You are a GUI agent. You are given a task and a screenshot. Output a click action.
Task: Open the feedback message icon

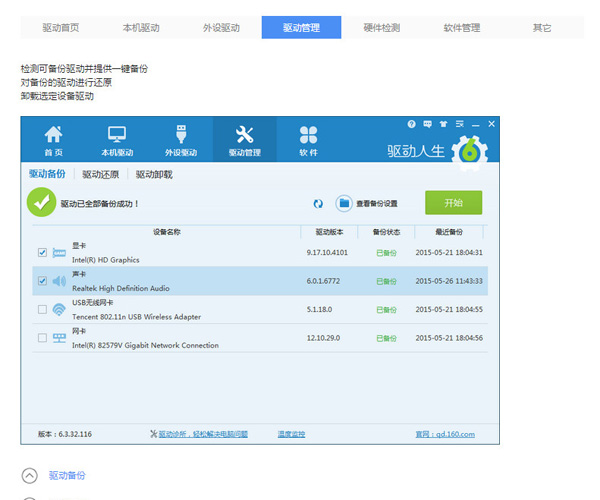pos(427,124)
